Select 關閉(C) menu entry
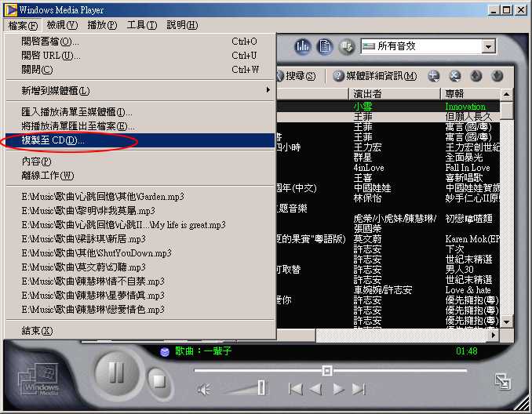The height and width of the screenshot is (414, 532). click(140, 70)
